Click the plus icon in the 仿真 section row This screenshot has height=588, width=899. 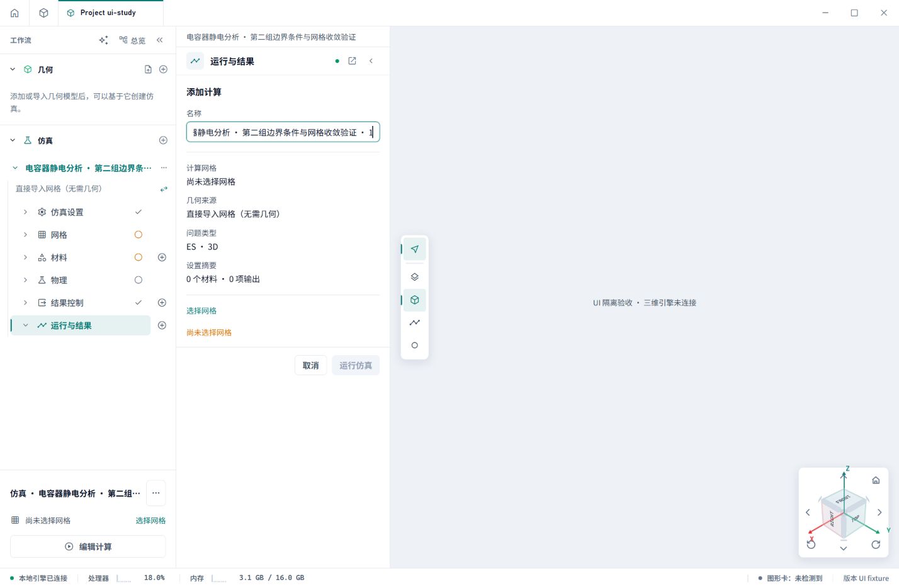point(163,140)
